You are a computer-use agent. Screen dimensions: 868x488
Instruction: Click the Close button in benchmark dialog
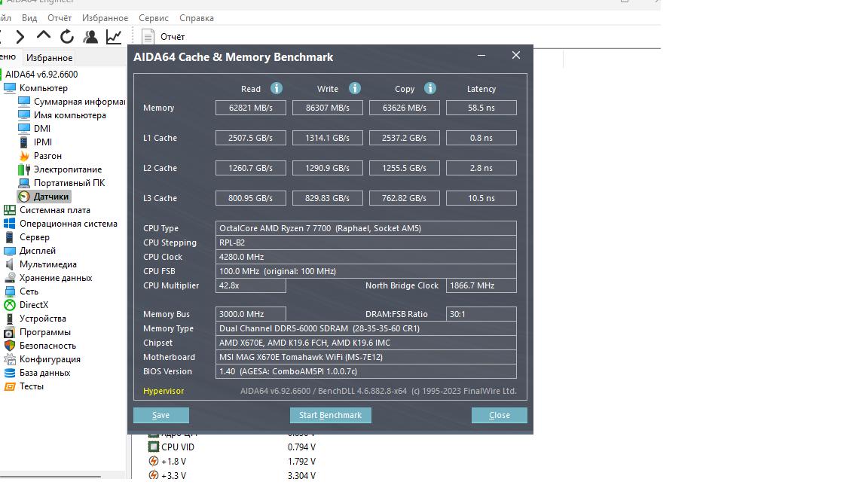[500, 415]
